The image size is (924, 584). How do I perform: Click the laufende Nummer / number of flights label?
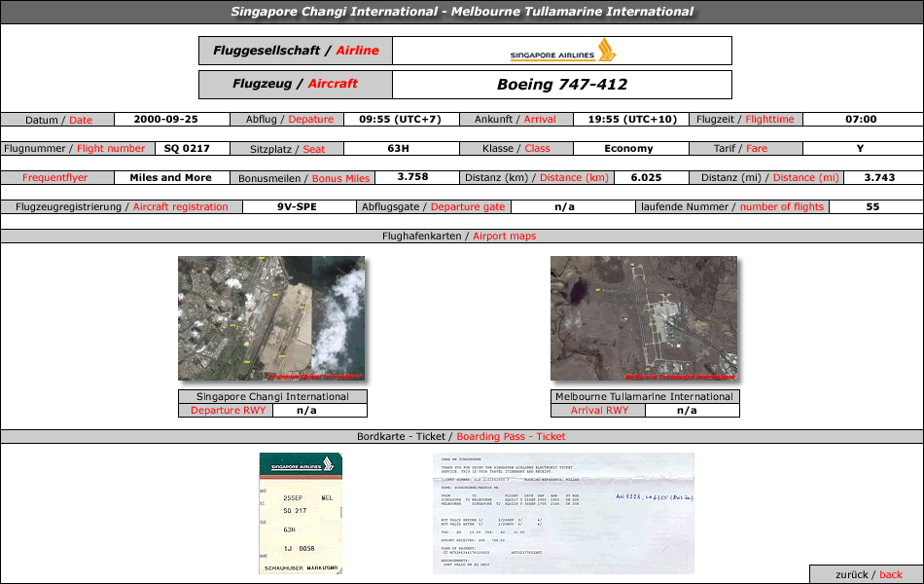(731, 207)
